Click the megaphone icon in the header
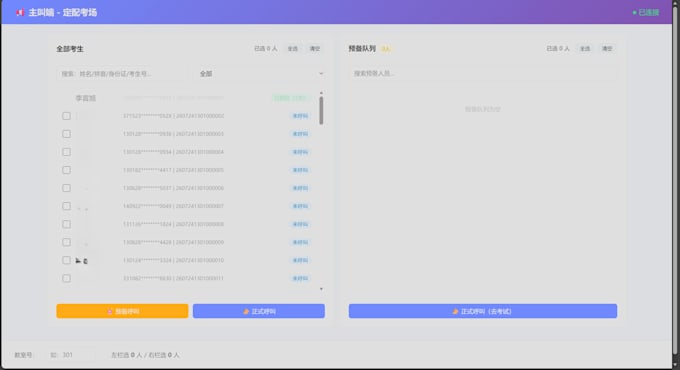The height and width of the screenshot is (370, 680). point(20,12)
